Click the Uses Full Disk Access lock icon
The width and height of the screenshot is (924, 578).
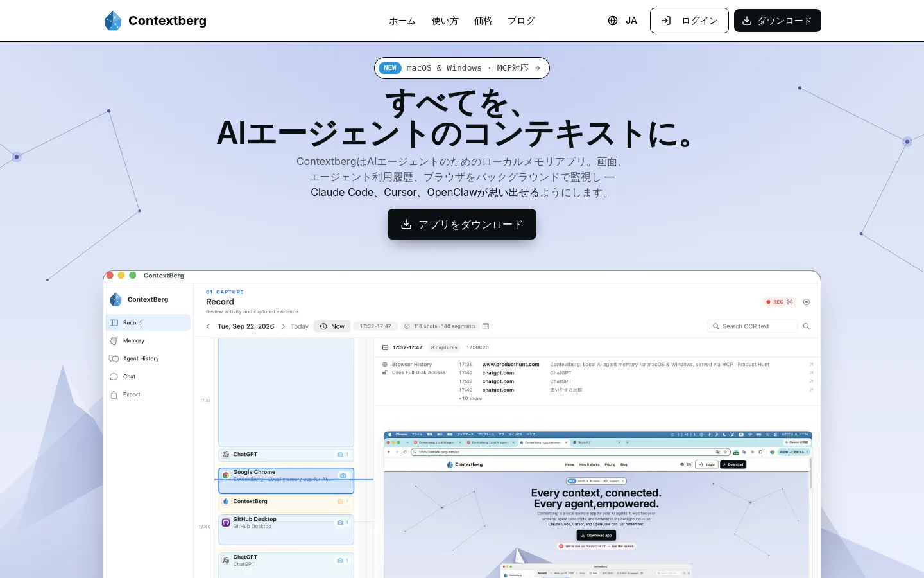click(x=385, y=372)
